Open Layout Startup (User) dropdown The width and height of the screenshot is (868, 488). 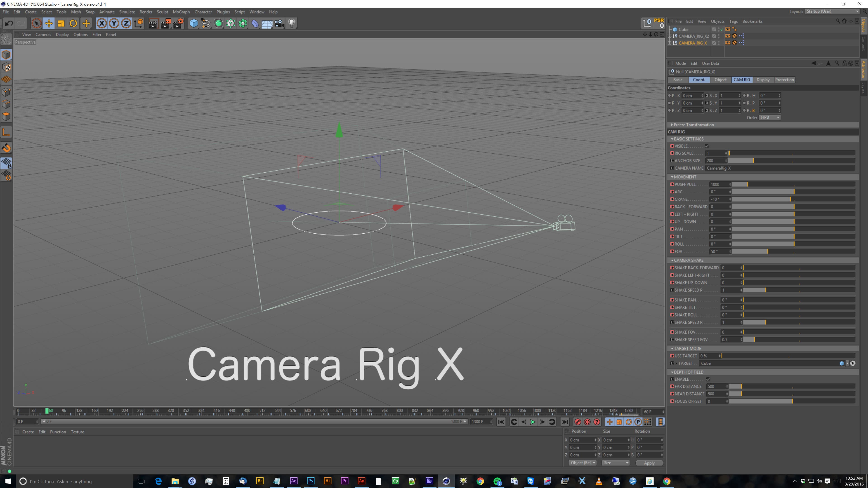pos(832,12)
